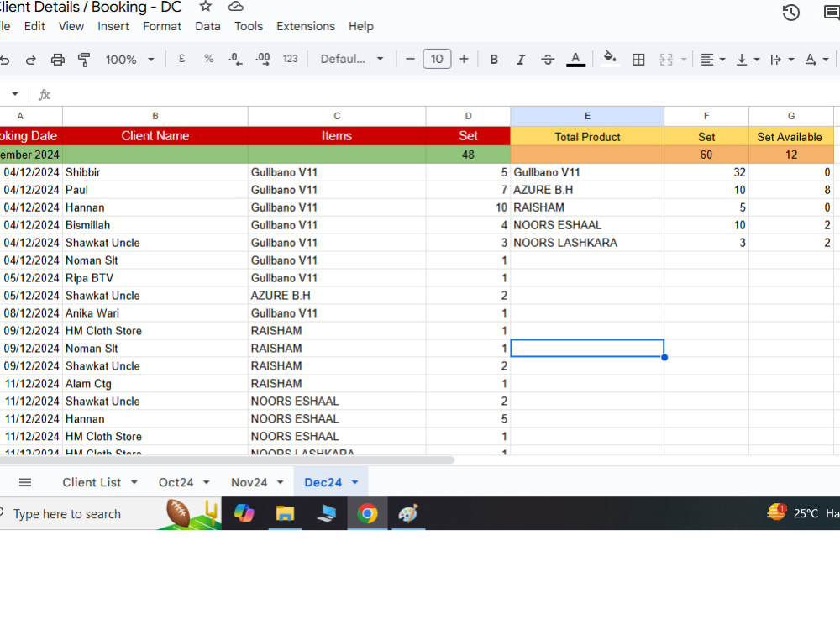840x630 pixels.
Task: Open horizontal align dropdown
Action: (x=713, y=60)
